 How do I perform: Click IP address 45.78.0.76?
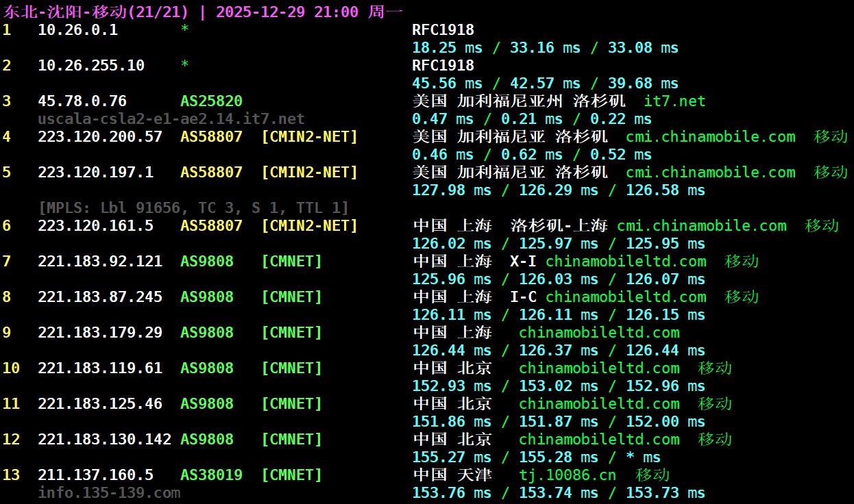pos(82,101)
